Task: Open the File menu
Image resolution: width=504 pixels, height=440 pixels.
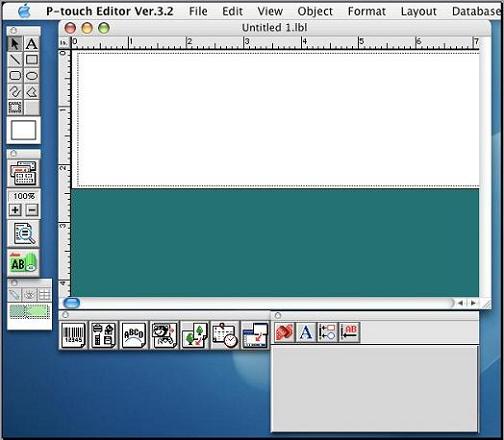Action: pos(198,11)
